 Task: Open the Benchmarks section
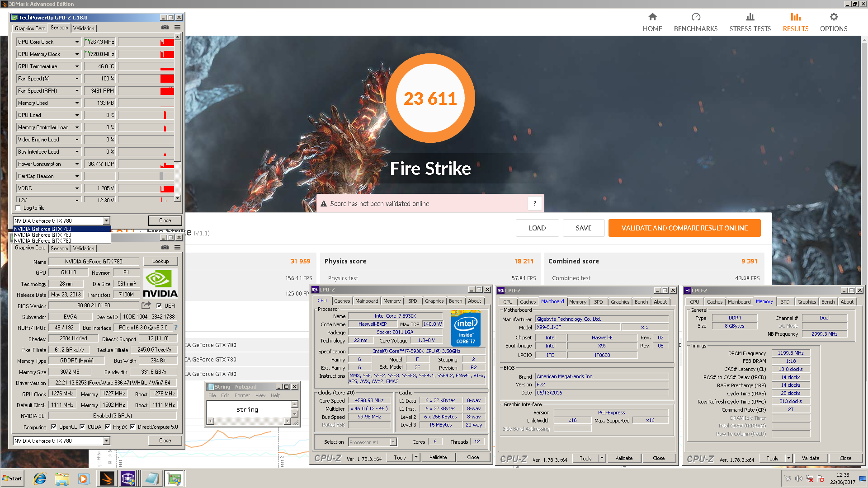point(696,23)
